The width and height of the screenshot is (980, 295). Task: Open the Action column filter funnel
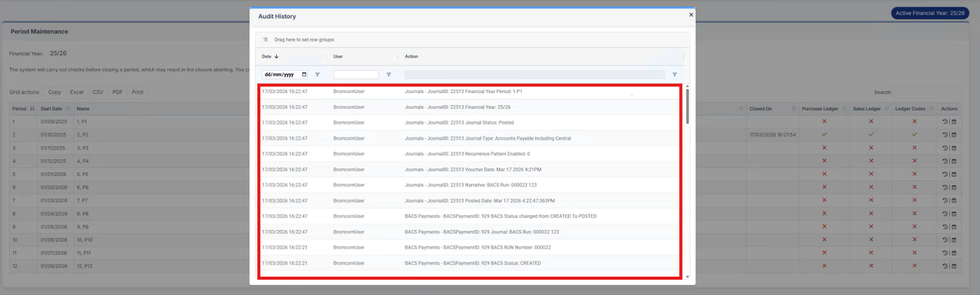(x=674, y=75)
